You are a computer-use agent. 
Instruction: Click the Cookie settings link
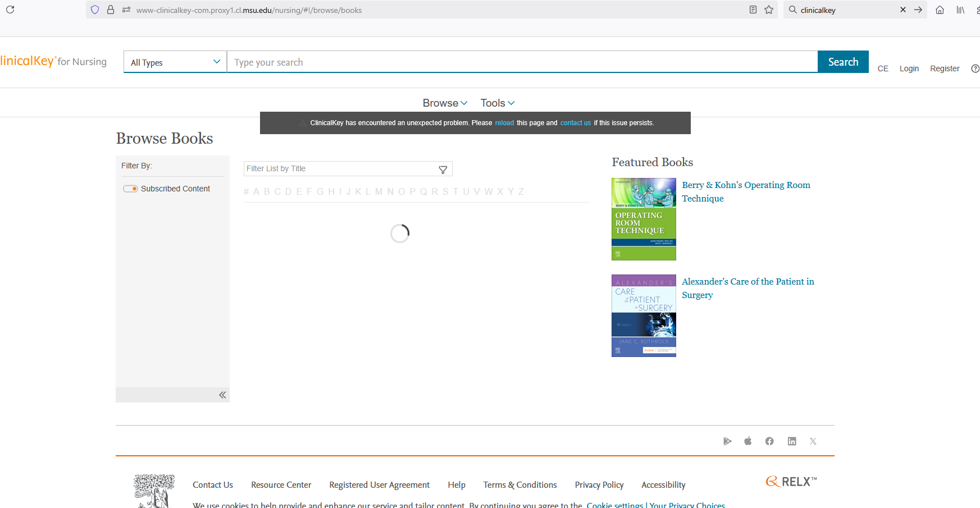pyautogui.click(x=615, y=505)
